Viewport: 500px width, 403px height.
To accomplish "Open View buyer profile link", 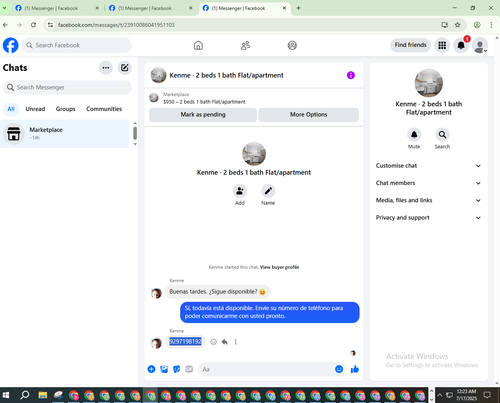I will (279, 267).
